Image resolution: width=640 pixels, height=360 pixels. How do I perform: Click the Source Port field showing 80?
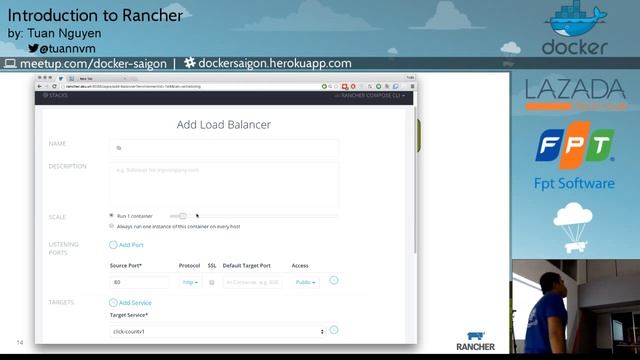139,282
